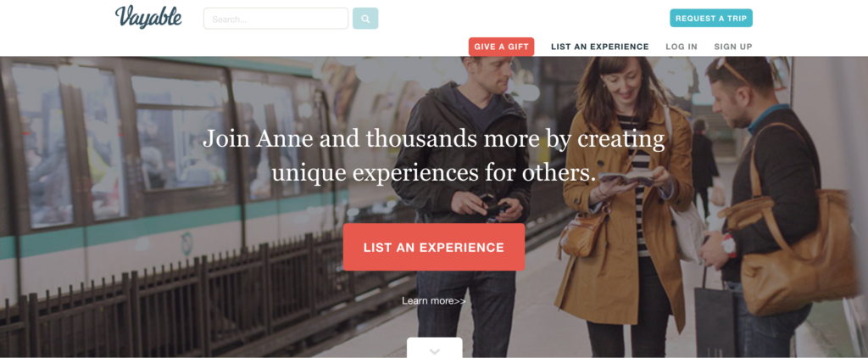Open List an Experience in the top navigation

(x=599, y=47)
